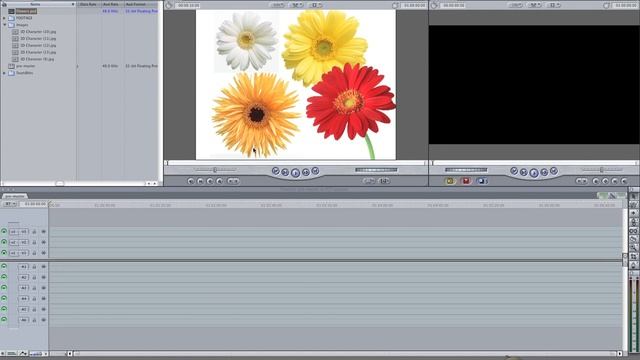Image resolution: width=640 pixels, height=360 pixels.
Task: Toggle V1 track visibility
Action: point(4,253)
